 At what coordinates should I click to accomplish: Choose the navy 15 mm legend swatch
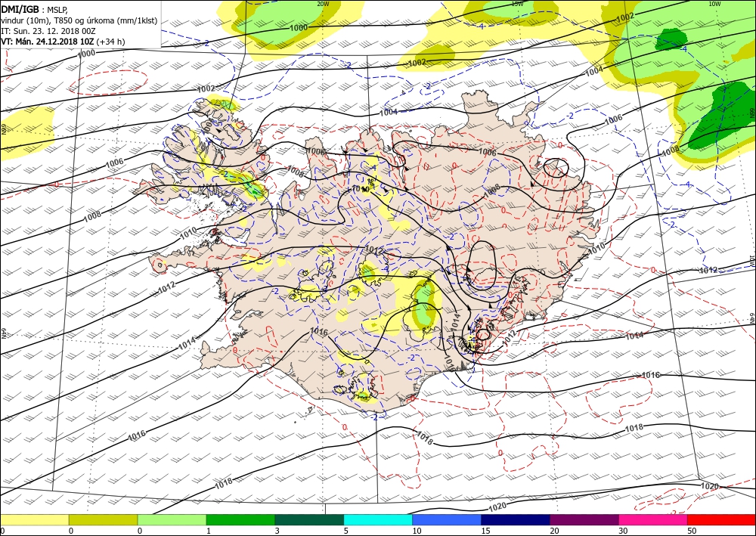(516, 519)
